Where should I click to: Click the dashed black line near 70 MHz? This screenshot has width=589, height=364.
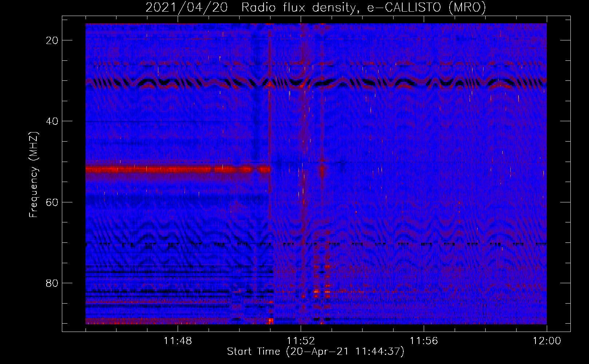(x=316, y=244)
